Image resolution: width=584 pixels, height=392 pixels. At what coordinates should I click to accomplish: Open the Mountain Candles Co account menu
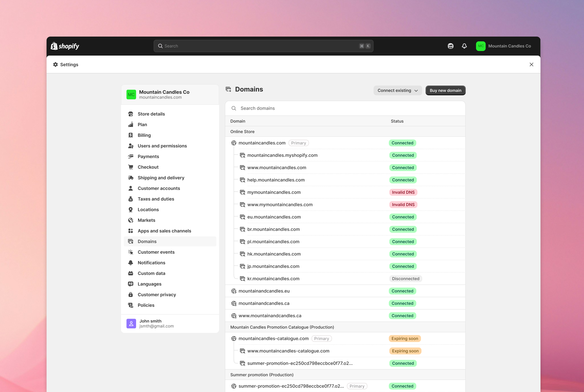504,46
